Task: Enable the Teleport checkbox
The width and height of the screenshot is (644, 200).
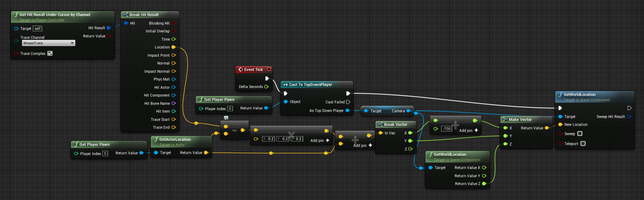Action: click(x=583, y=144)
